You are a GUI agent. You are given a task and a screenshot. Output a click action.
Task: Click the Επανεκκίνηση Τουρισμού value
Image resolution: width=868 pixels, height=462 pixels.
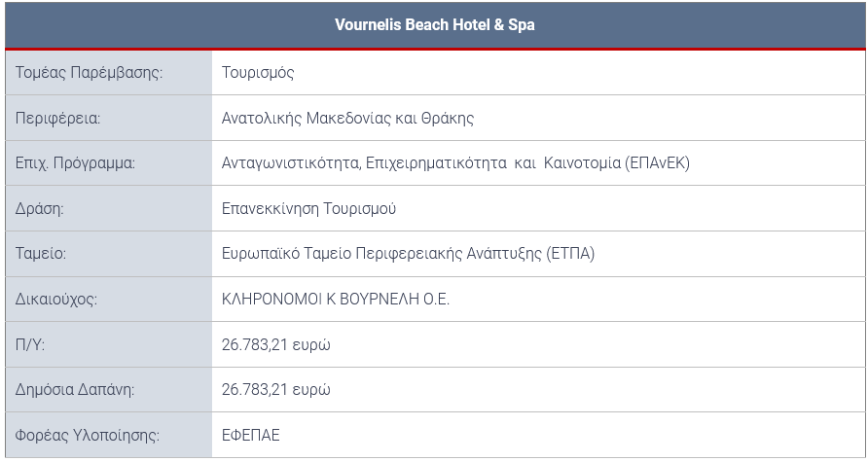click(308, 208)
